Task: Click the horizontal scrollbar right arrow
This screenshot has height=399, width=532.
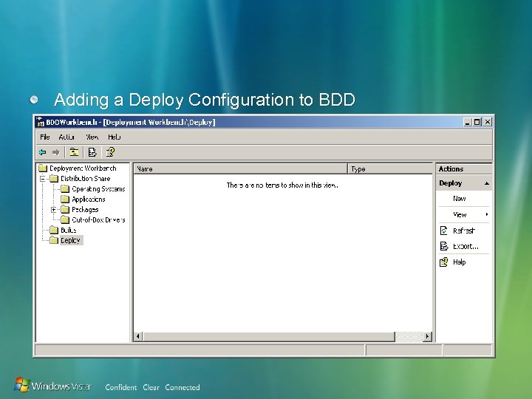Action: pyautogui.click(x=427, y=337)
